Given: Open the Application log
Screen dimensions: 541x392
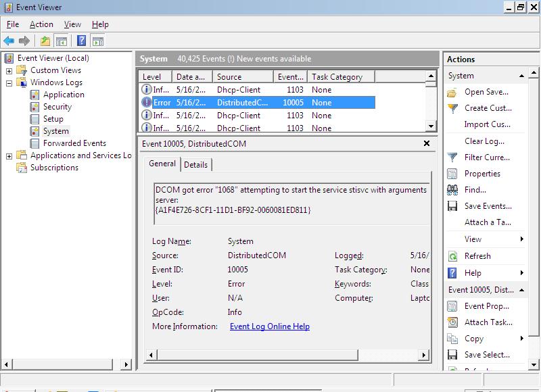Looking at the screenshot, I should [x=64, y=95].
